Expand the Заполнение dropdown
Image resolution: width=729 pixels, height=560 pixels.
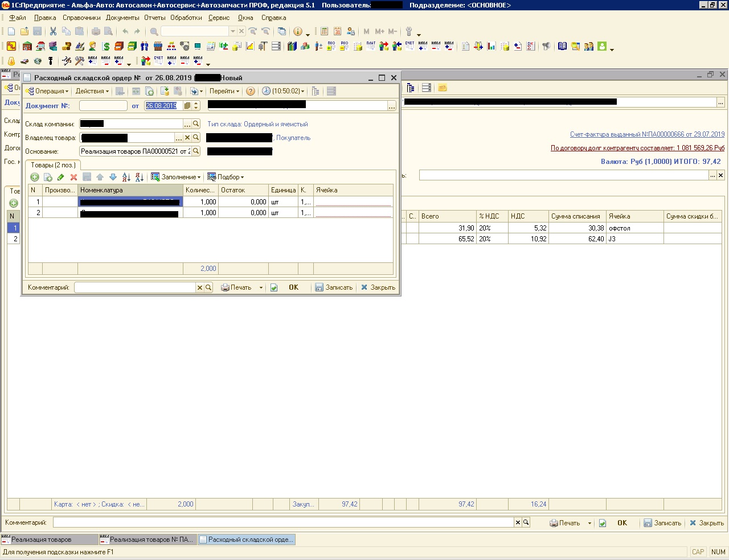176,177
